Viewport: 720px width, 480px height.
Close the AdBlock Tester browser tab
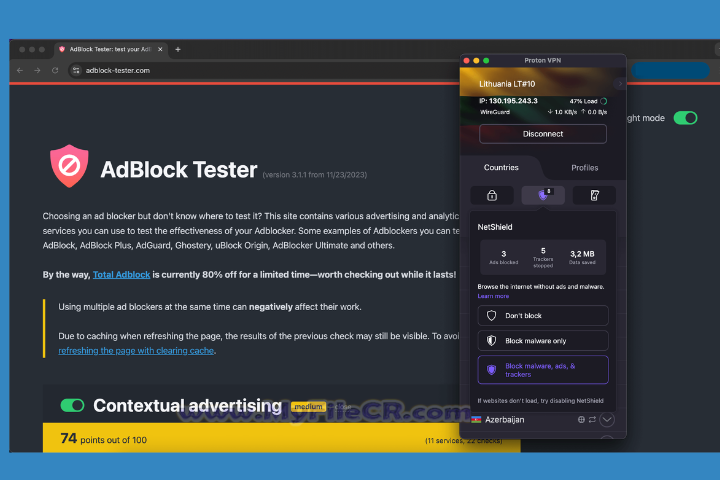(x=160, y=49)
